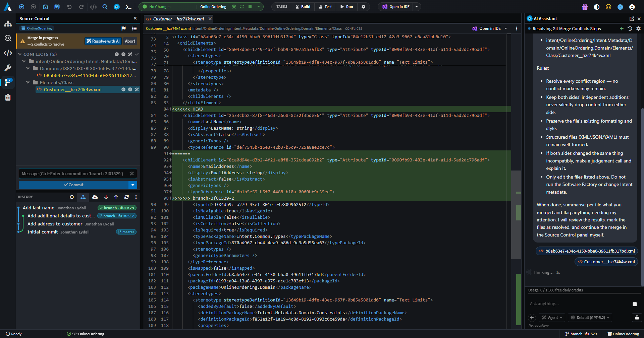Click the Save floppy disk icon
644x338 pixels.
coord(46,7)
